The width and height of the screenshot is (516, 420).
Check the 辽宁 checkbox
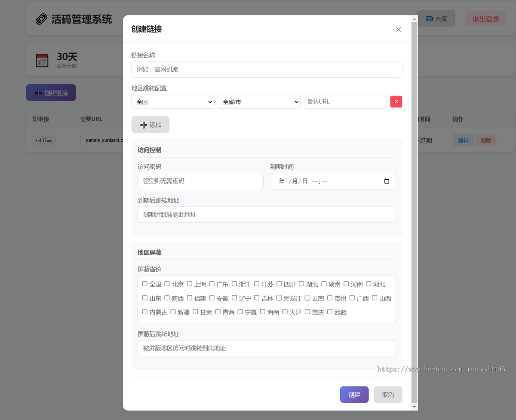tap(234, 297)
